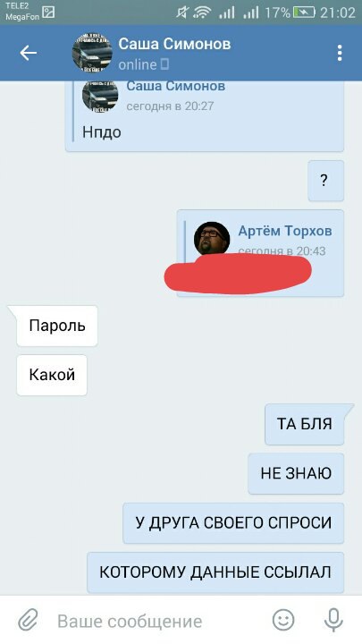Viewport: 362px width, 644px height.
Task: Open the three-dot options menu
Action: point(340,53)
